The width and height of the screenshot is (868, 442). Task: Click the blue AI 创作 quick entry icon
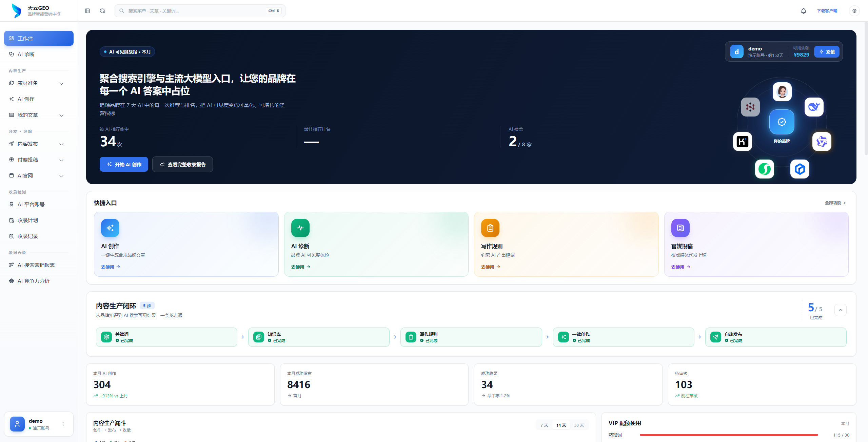tap(110, 228)
